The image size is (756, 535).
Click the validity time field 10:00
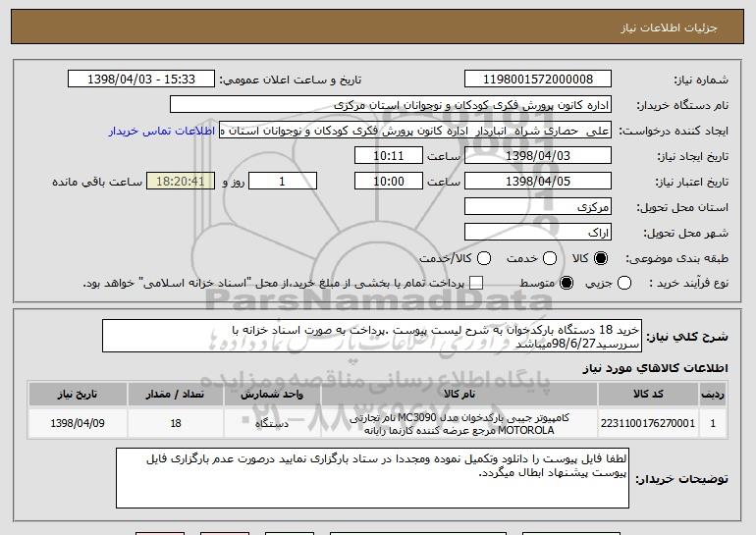389,182
